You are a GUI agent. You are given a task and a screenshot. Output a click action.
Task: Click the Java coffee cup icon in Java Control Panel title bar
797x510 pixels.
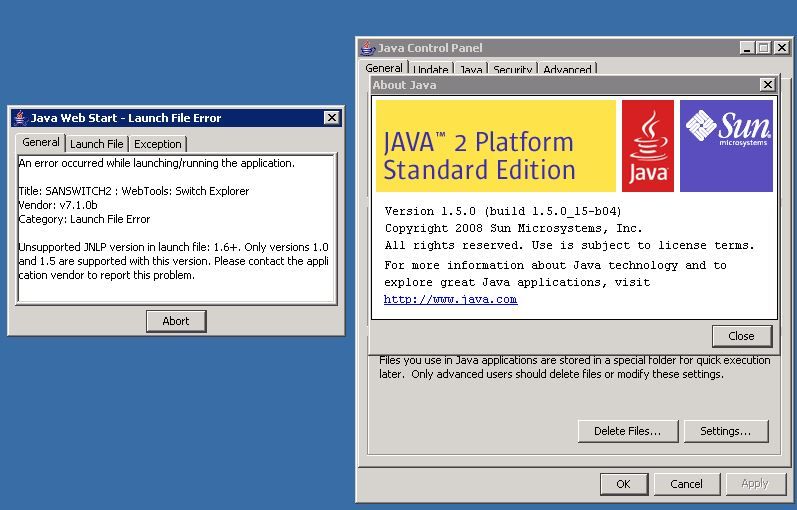367,48
